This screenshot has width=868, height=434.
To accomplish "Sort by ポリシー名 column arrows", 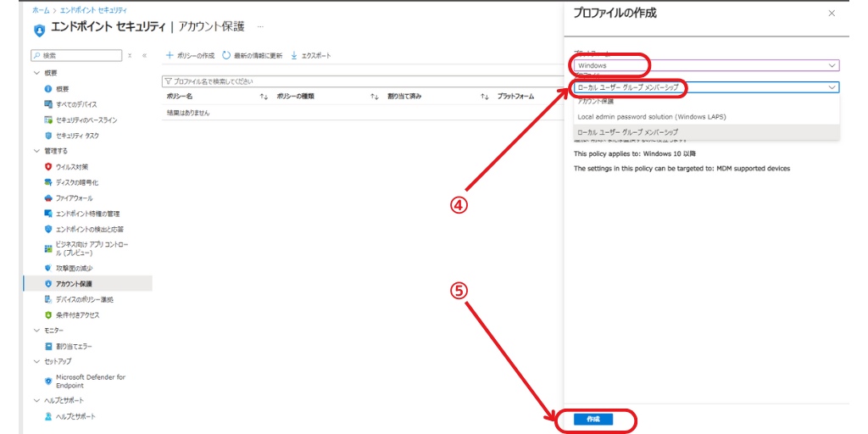I will pos(264,97).
